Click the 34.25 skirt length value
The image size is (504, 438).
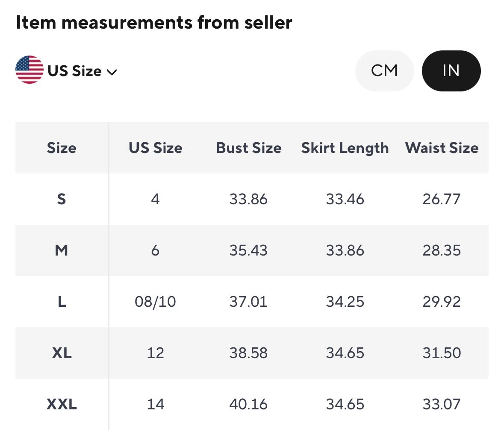345,302
